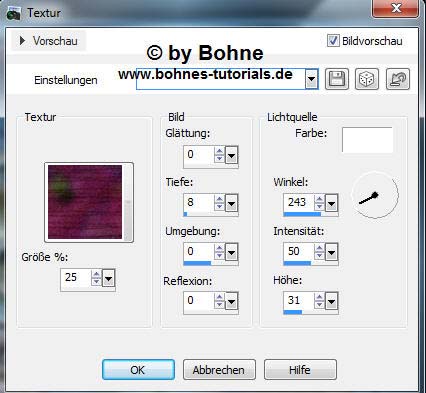This screenshot has width=426, height=393.
Task: Open the Einstellungen presets dropdown
Action: (x=311, y=79)
